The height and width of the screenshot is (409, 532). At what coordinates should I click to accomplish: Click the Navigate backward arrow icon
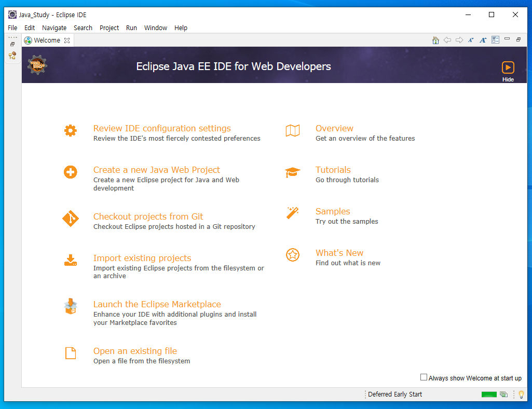[447, 40]
